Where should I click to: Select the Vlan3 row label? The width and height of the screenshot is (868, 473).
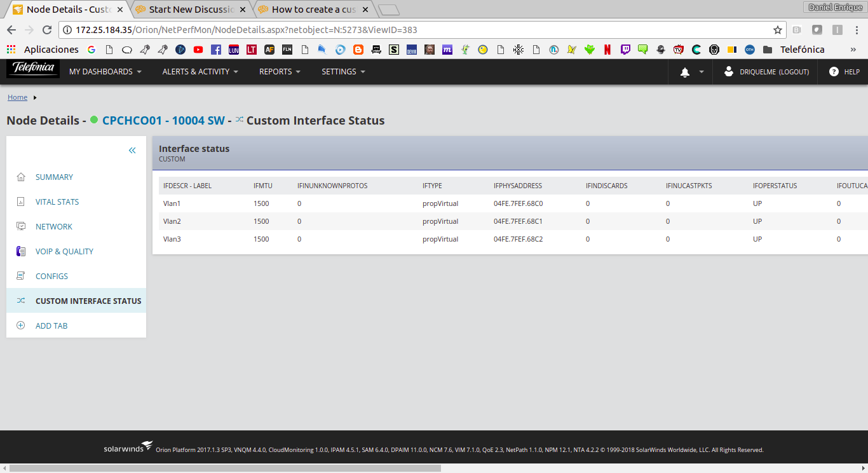(172, 239)
